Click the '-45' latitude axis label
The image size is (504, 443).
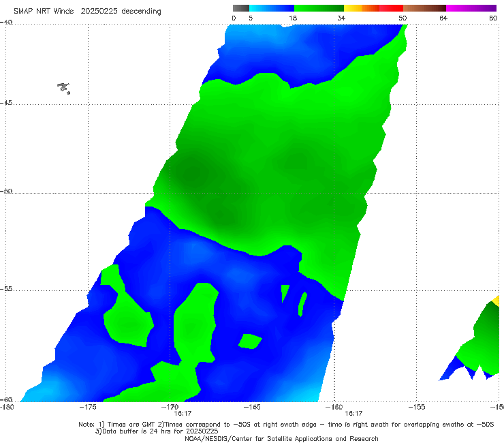pos(6,103)
